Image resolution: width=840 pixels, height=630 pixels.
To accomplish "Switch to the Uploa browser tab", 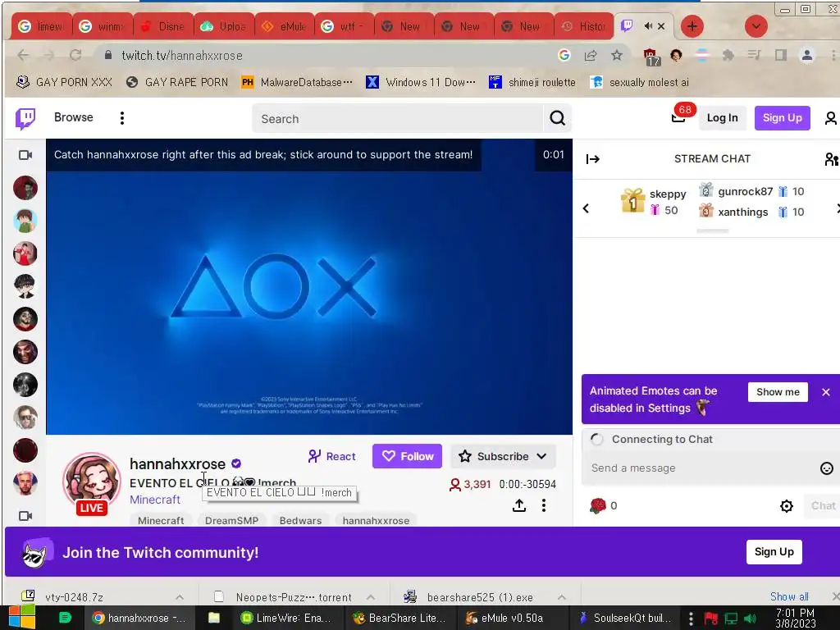I will (x=223, y=26).
